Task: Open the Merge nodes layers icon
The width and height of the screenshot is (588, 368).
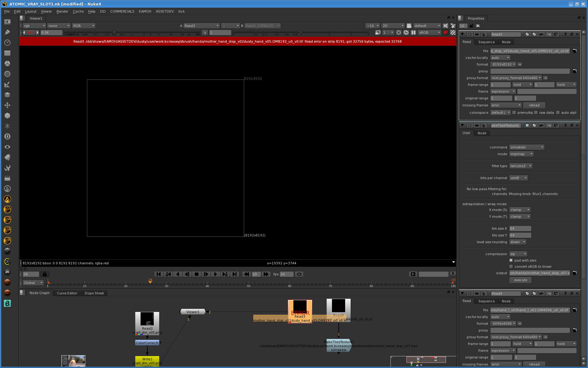Action: [x=7, y=95]
